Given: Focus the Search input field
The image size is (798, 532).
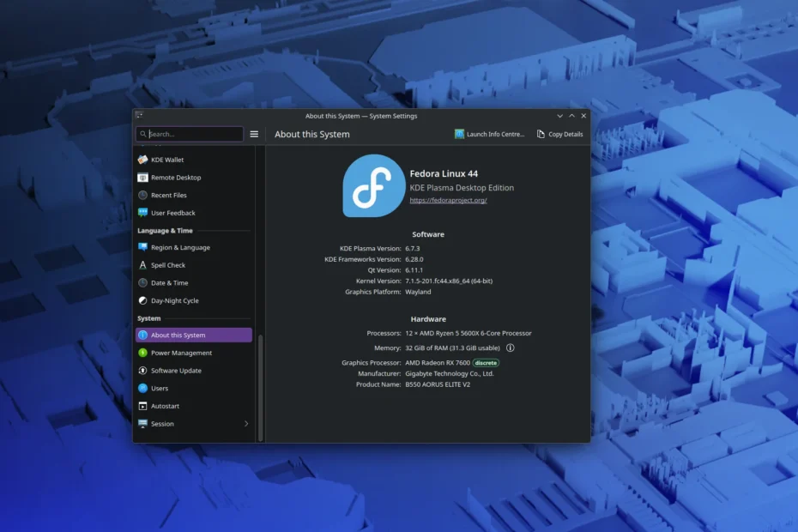Looking at the screenshot, I should [190, 134].
